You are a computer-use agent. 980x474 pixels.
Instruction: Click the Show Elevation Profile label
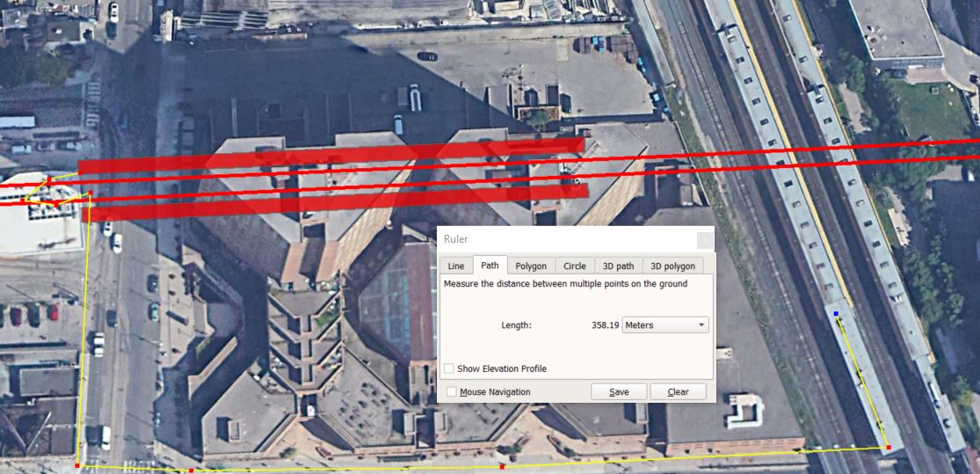pyautogui.click(x=502, y=369)
